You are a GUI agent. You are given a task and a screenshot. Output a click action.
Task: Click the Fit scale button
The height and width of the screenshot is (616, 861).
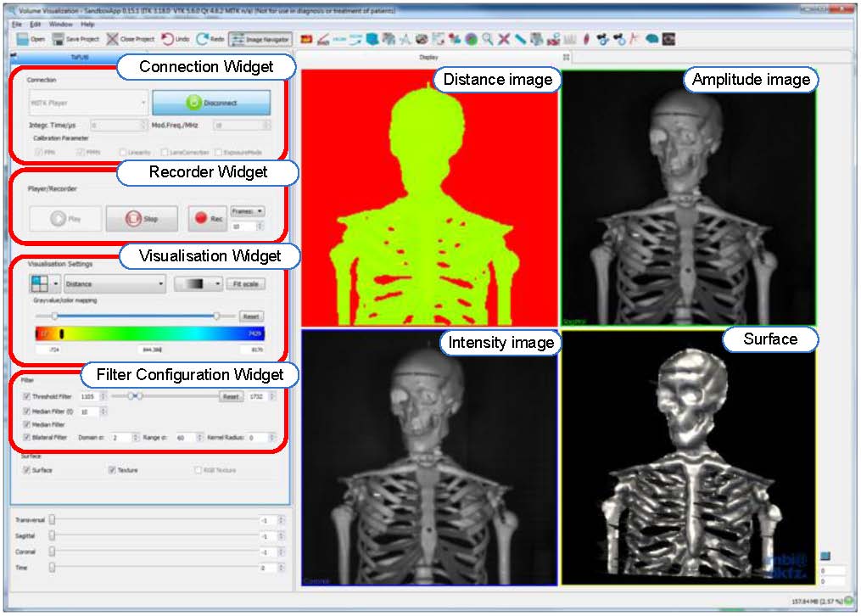245,284
